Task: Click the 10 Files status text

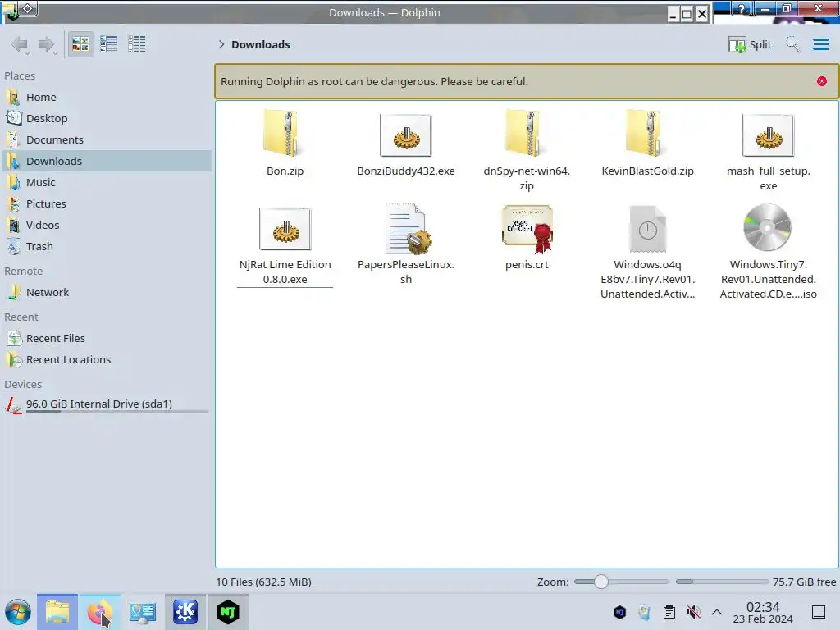Action: click(263, 582)
